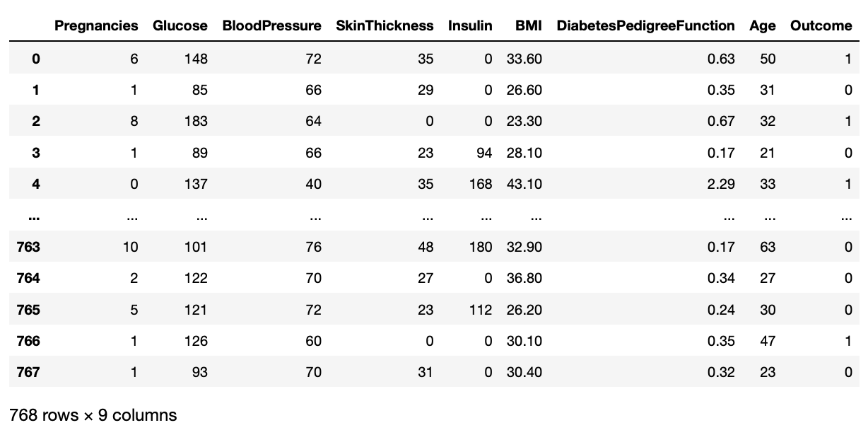This screenshot has width=868, height=430.
Task: Click the Glucose value 183 cell
Action: [x=195, y=122]
